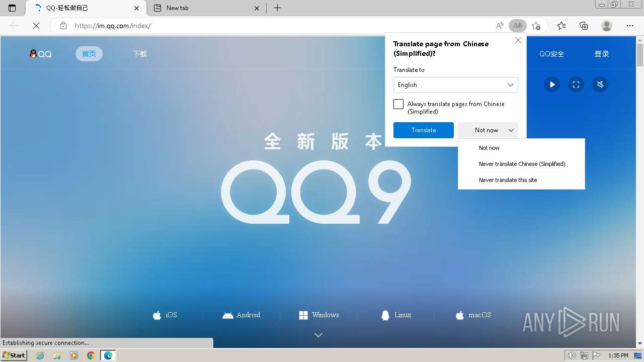
Task: Launch Chrome from taskbar
Action: click(91, 355)
